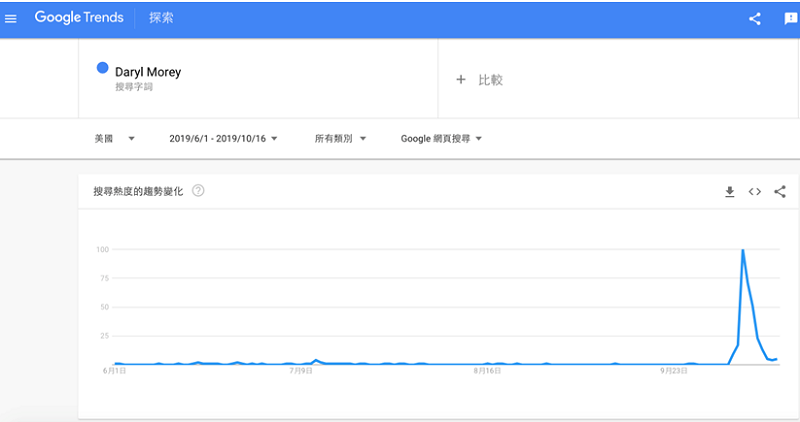Share the interest over time chart
The image size is (800, 422).
780,191
